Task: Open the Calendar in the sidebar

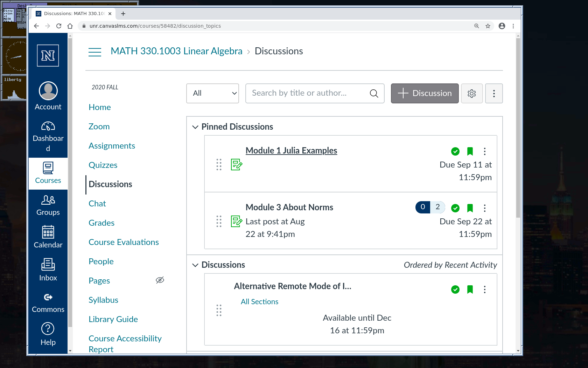Action: tap(48, 237)
